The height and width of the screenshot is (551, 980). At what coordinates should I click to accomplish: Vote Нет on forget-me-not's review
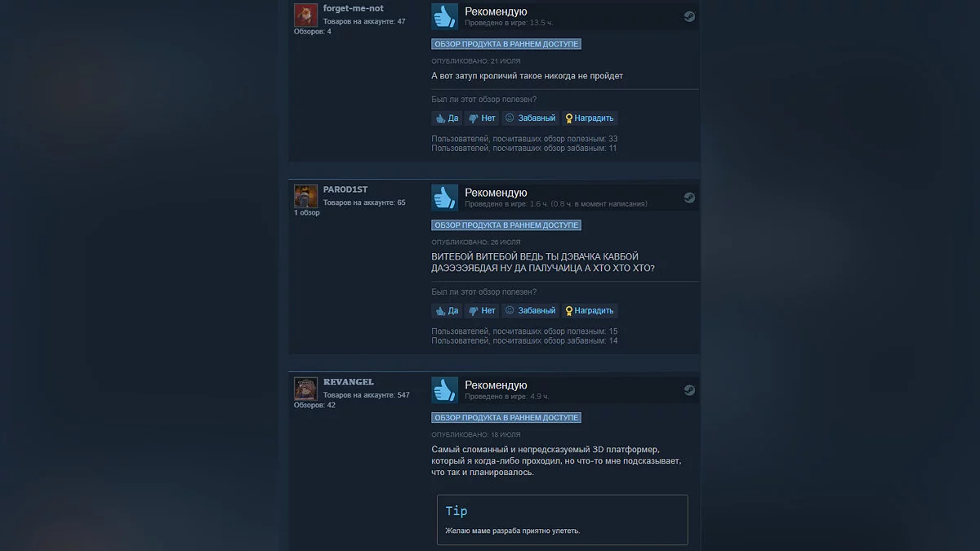[482, 118]
